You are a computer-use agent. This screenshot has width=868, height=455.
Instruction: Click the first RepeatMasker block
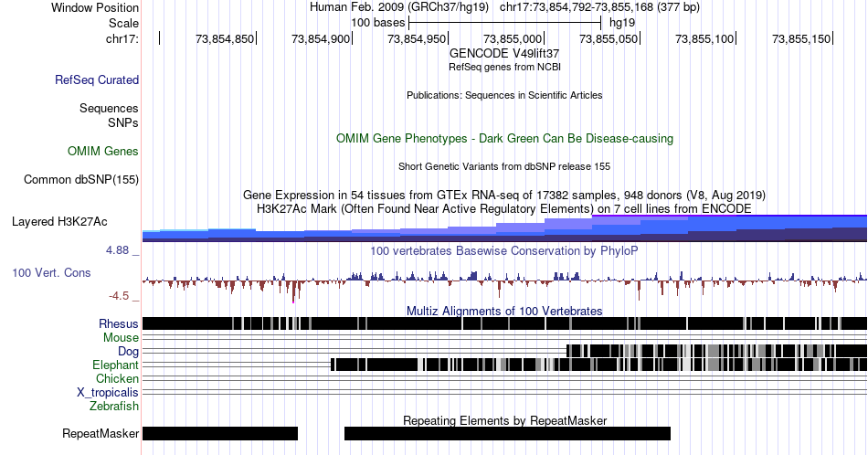[x=220, y=433]
